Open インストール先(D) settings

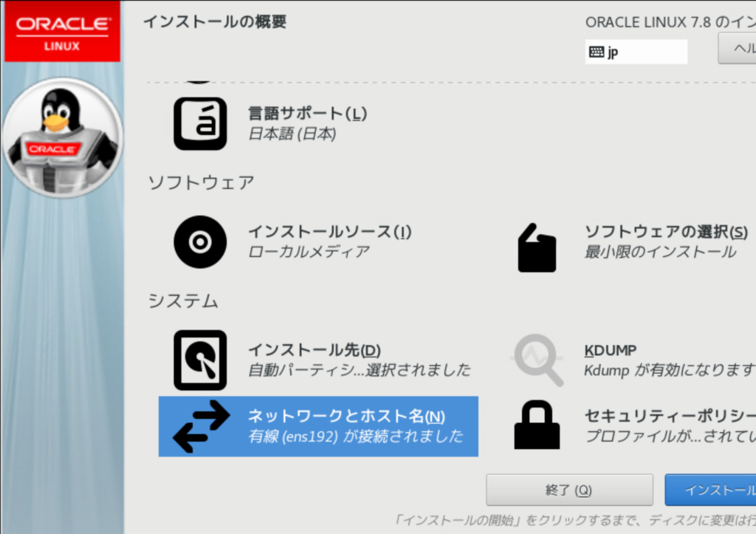point(315,350)
